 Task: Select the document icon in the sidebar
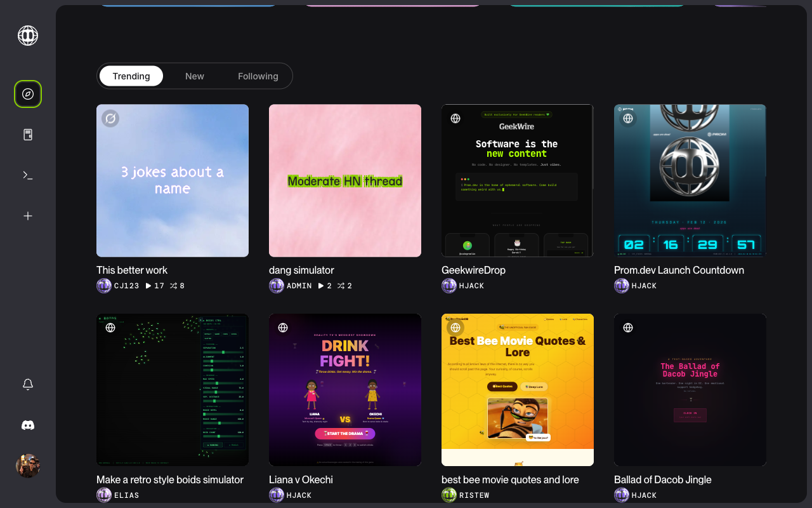28,134
